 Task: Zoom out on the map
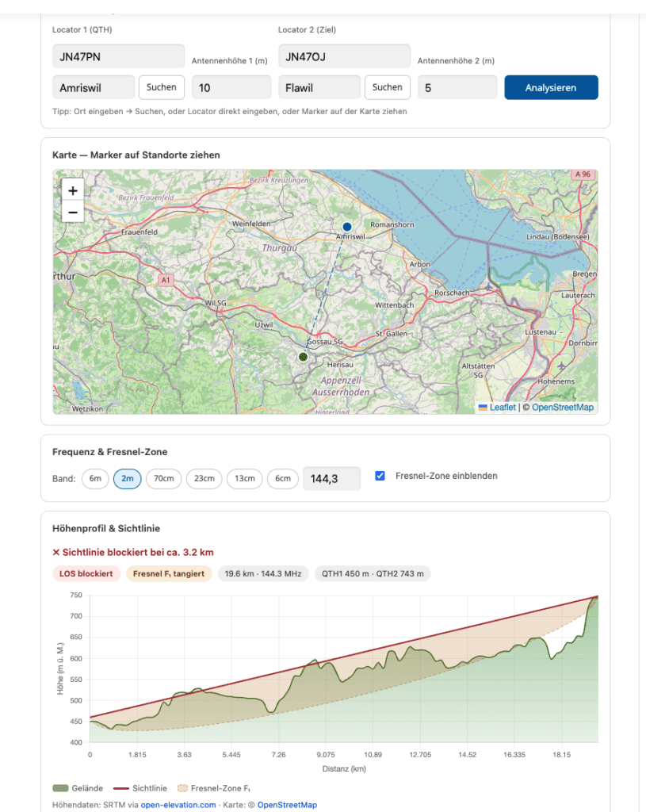pos(73,212)
